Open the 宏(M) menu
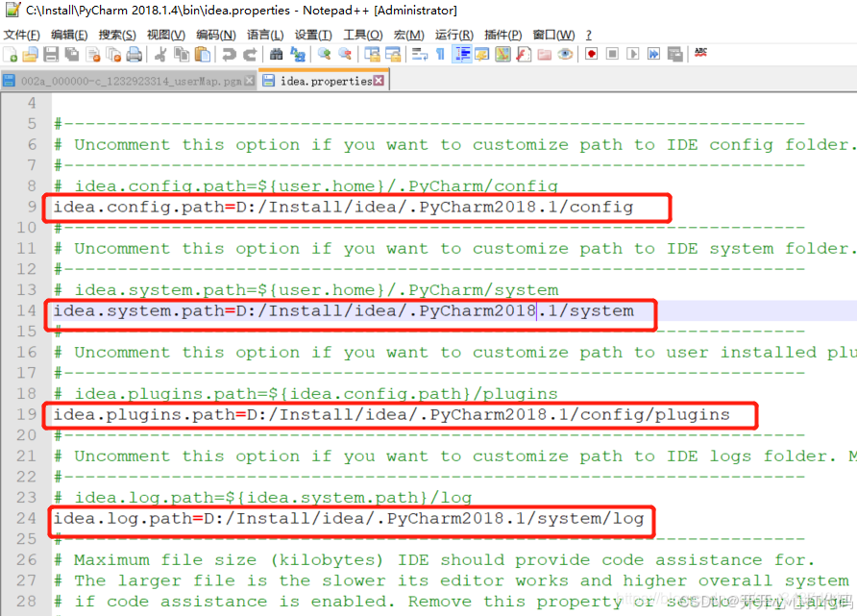Screen dimensions: 857x616 point(409,35)
